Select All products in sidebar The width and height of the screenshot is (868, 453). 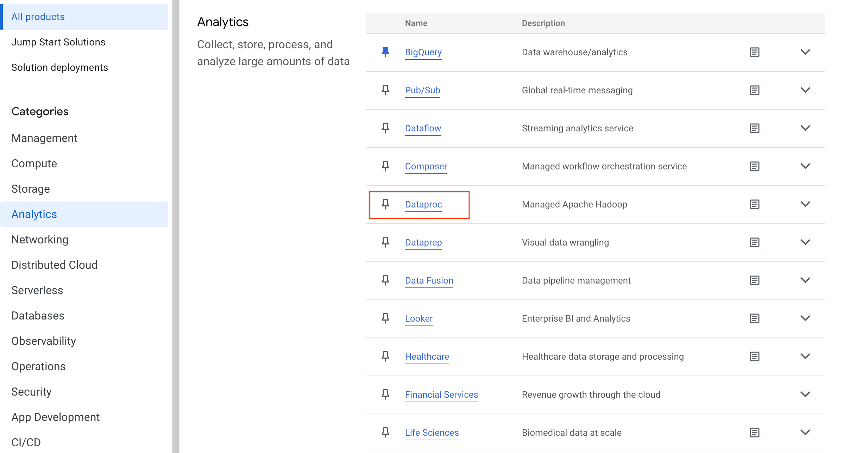click(84, 17)
